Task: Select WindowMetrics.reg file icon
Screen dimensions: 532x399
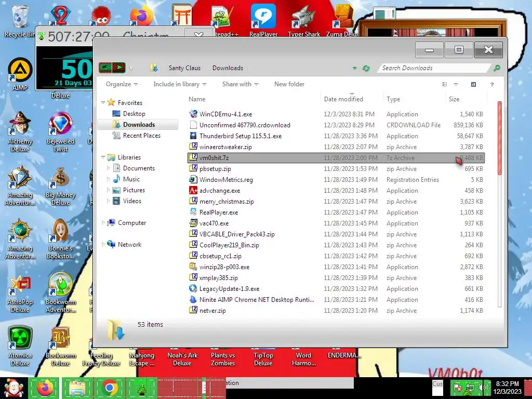Action: [x=193, y=179]
